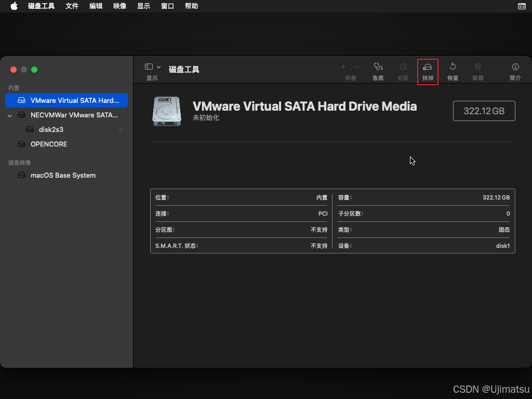Open the 编辑 menu
The width and height of the screenshot is (532, 399).
96,6
